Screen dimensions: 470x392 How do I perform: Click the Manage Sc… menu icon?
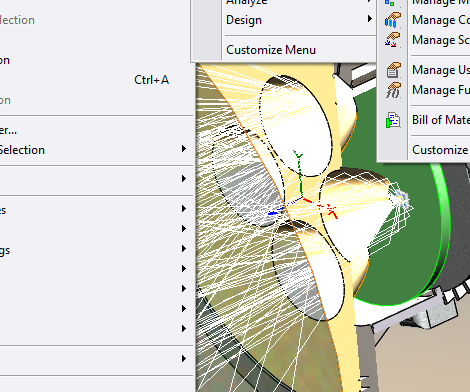(x=393, y=40)
